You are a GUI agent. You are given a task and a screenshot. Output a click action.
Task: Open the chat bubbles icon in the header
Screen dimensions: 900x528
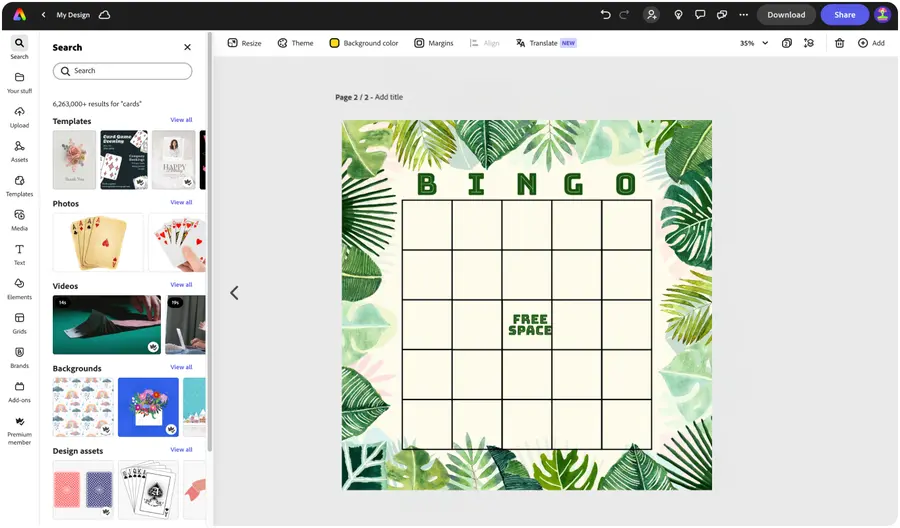722,15
